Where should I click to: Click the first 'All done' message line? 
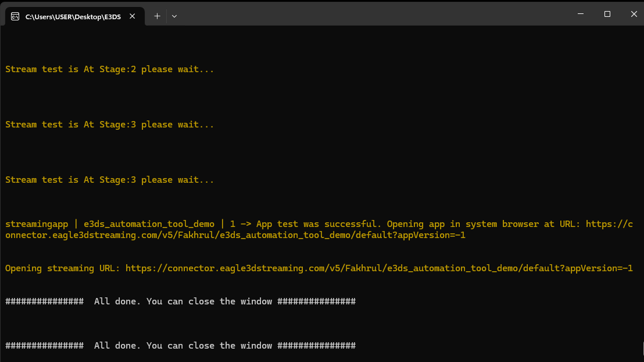click(180, 301)
